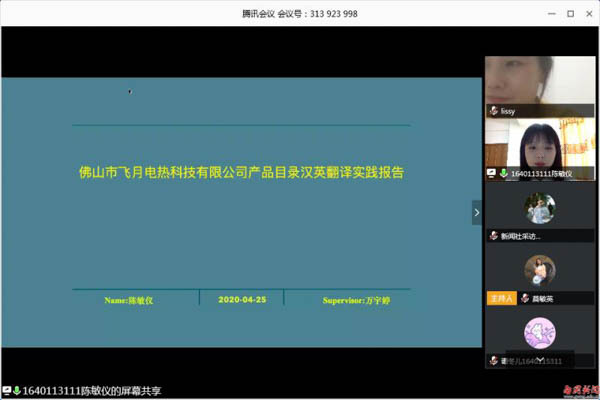Click the 主持人 host badge
This screenshot has width=600, height=400.
[x=501, y=298]
